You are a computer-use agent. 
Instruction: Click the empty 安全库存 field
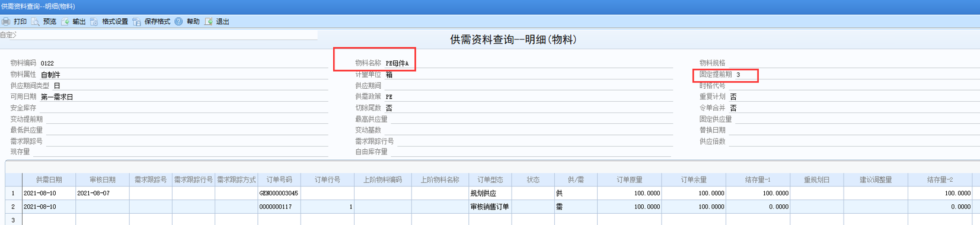tap(183, 108)
